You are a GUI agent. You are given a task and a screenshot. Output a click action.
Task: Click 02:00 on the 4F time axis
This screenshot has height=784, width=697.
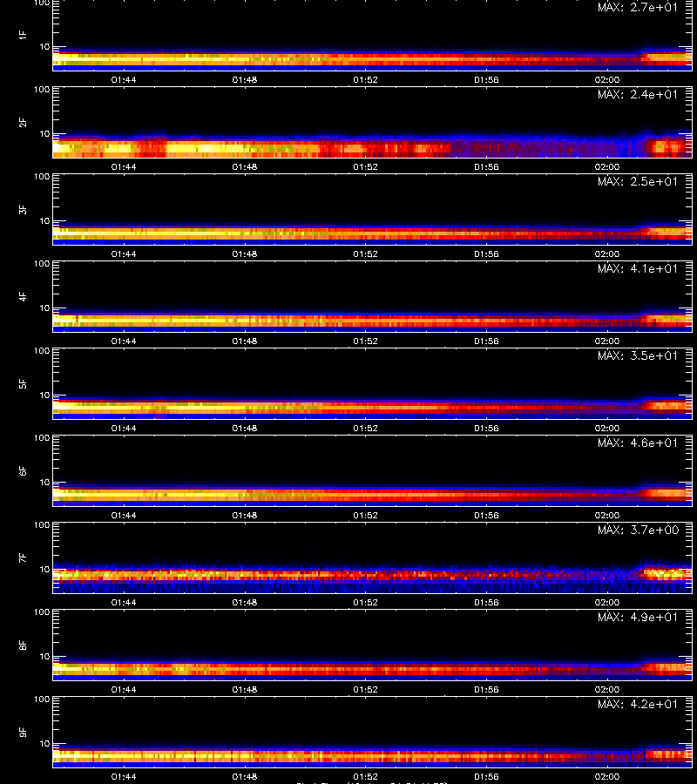click(607, 341)
